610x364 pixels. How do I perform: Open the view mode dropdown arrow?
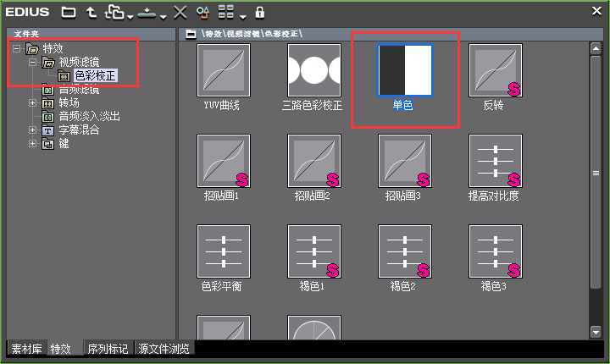click(243, 17)
